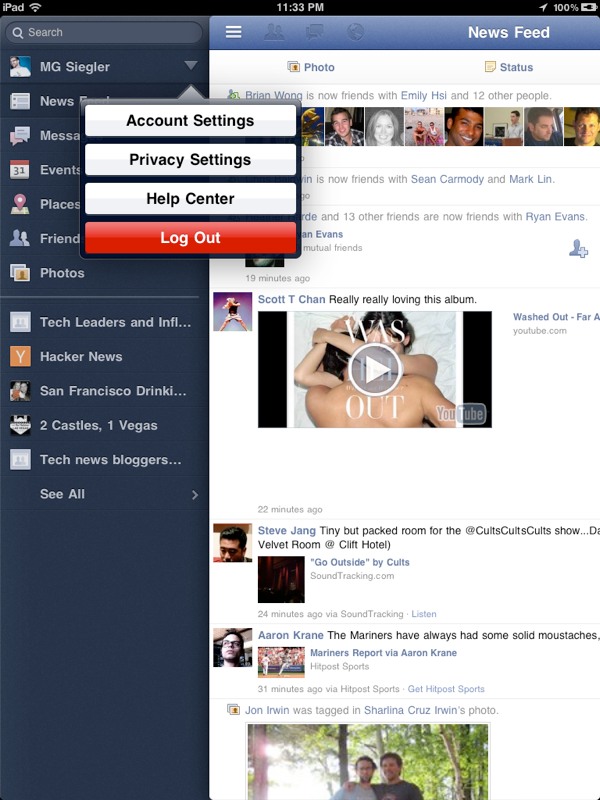Image resolution: width=600 pixels, height=800 pixels.
Task: Collapse the MG Siegler account dropdown arrow
Action: [191, 65]
